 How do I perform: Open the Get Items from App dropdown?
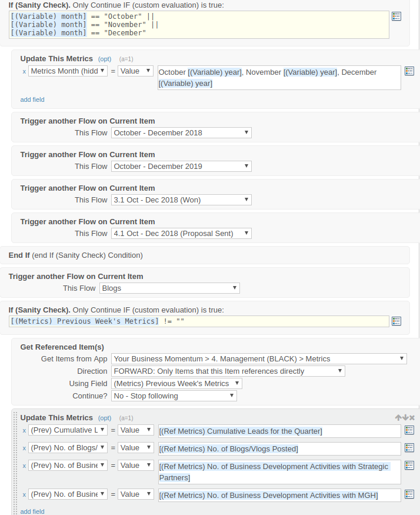pyautogui.click(x=259, y=358)
